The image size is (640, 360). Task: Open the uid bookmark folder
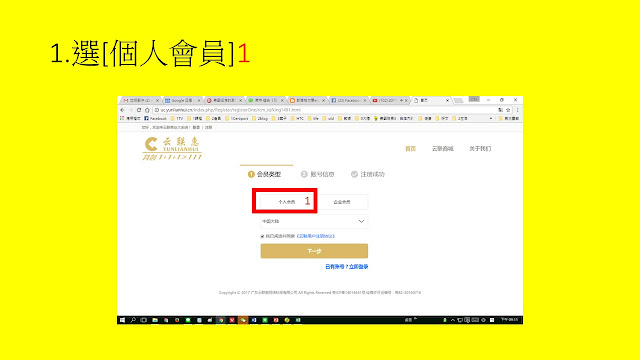point(328,118)
